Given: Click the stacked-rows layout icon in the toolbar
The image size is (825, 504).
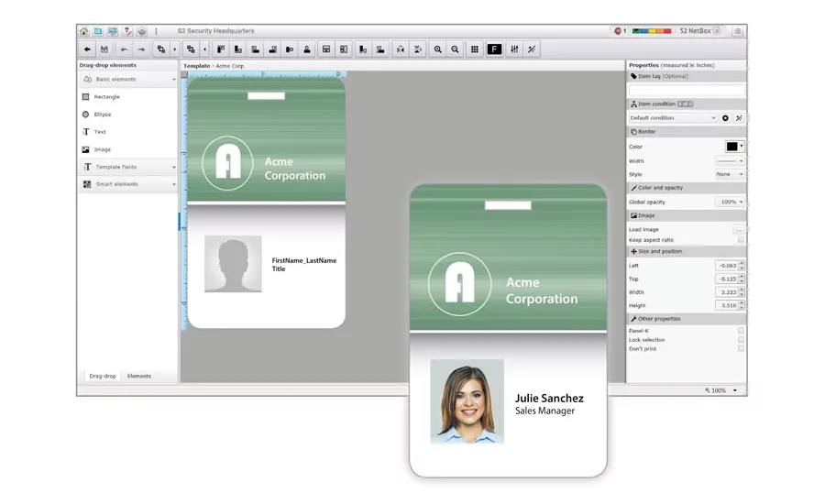Looking at the screenshot, I should click(326, 49).
